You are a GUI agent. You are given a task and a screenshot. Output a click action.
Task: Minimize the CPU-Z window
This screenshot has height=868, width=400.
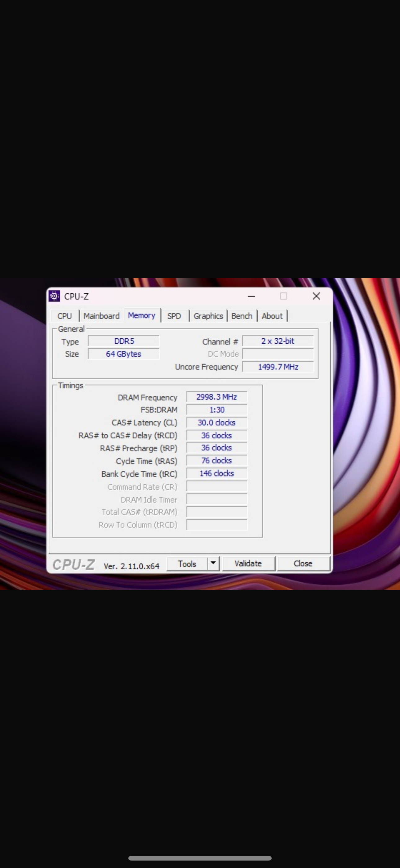(251, 296)
